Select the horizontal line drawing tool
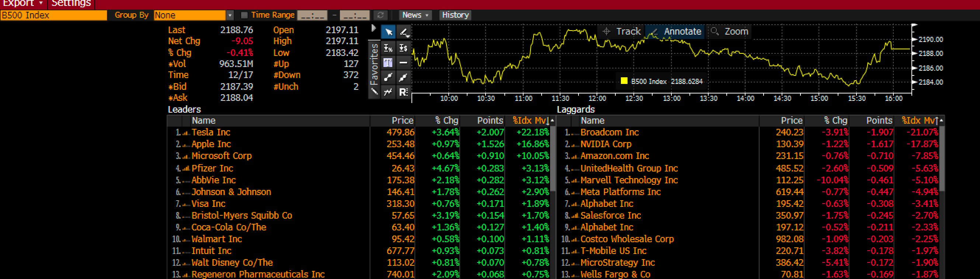Viewport: 980px width, 279px height. [403, 62]
